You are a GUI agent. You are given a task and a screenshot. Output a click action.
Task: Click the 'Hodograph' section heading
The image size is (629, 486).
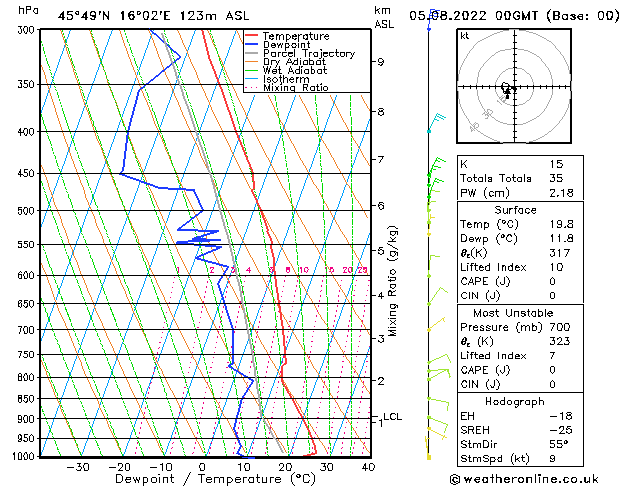pos(515,402)
